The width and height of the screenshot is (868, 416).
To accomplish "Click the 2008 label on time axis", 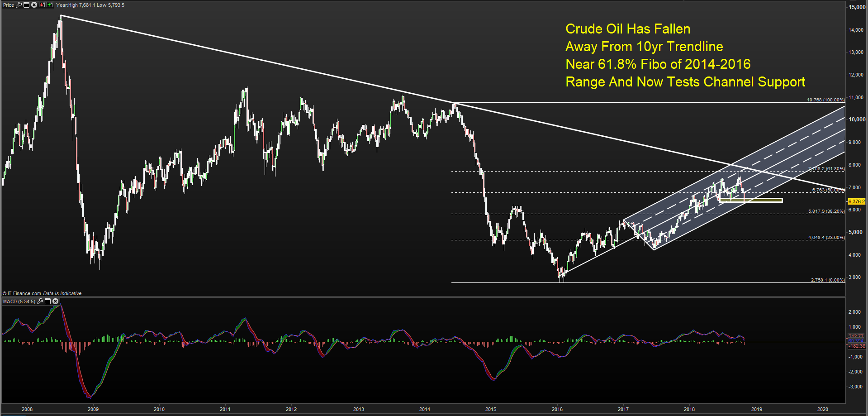I will pos(27,409).
